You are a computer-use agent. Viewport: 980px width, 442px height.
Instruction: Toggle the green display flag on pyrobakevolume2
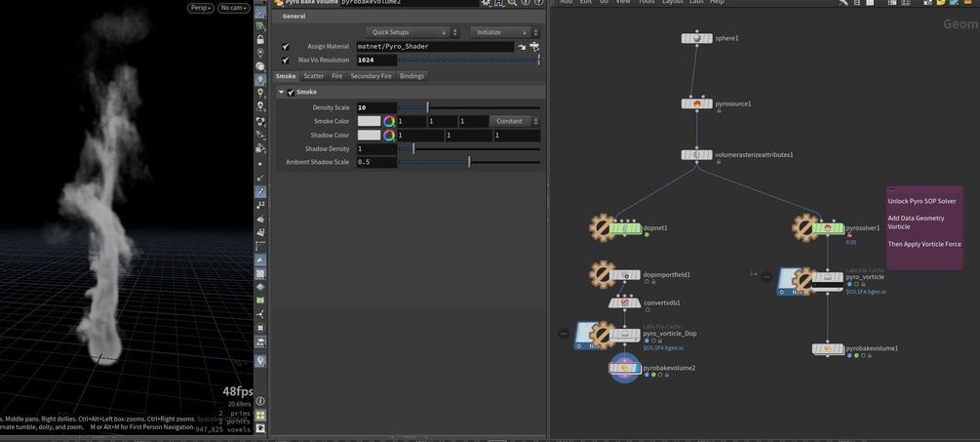tap(653, 375)
